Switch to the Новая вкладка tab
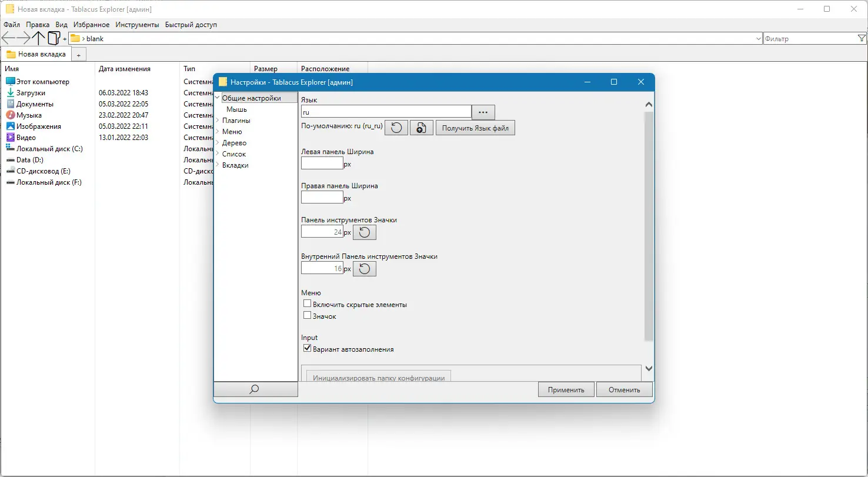This screenshot has width=868, height=477. point(36,54)
